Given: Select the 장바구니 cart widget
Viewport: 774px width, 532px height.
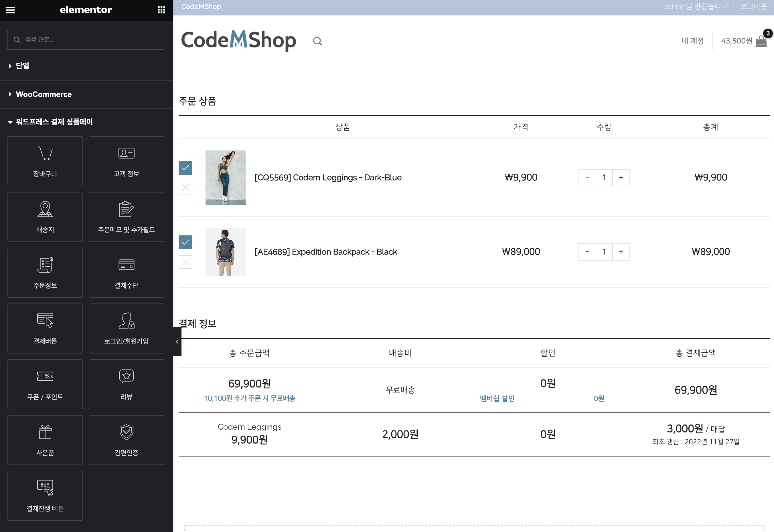Looking at the screenshot, I should point(45,161).
